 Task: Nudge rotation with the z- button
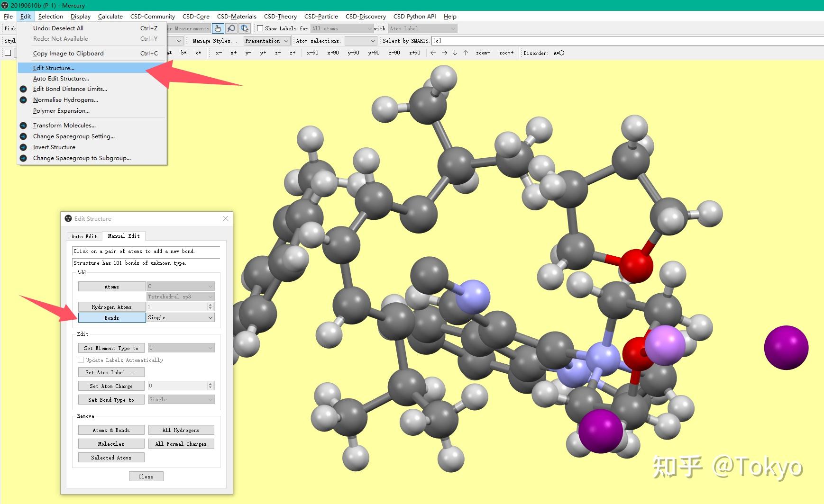[x=278, y=53]
